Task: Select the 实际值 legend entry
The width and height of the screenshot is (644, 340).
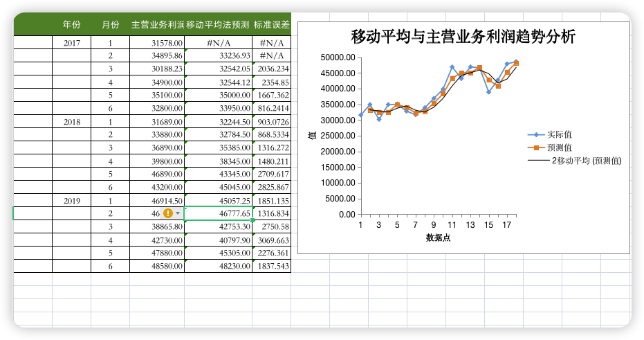Action: coord(549,134)
